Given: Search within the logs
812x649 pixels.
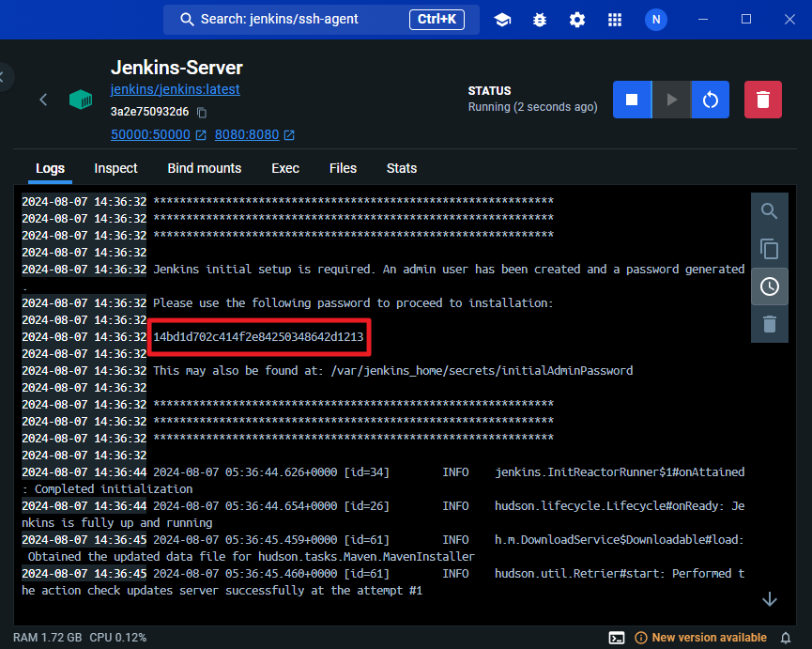Looking at the screenshot, I should point(770,211).
